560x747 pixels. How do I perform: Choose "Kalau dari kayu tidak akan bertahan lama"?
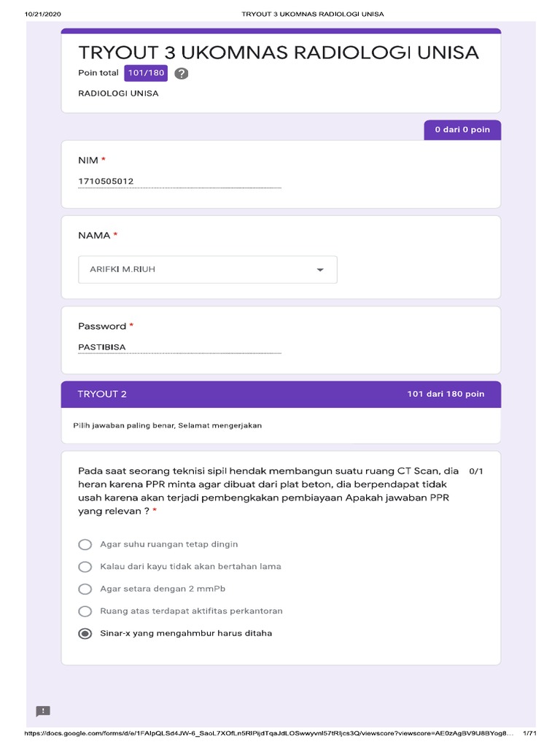point(85,567)
